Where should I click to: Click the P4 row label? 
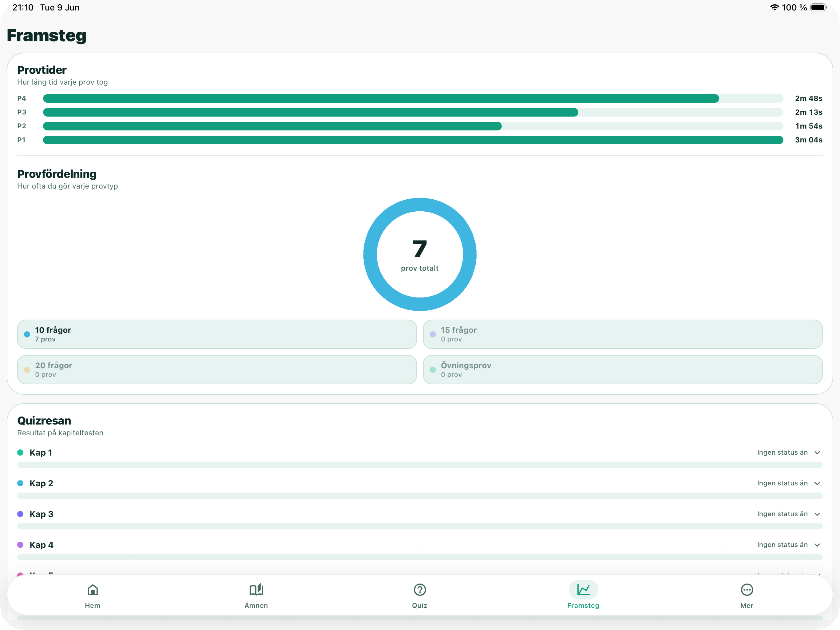click(x=22, y=98)
